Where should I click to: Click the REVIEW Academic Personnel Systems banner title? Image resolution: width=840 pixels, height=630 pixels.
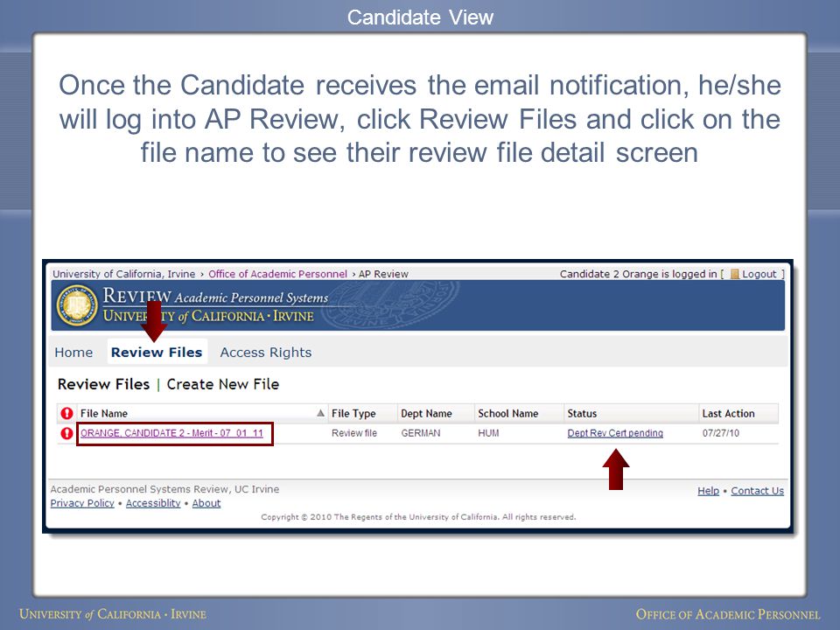click(215, 297)
